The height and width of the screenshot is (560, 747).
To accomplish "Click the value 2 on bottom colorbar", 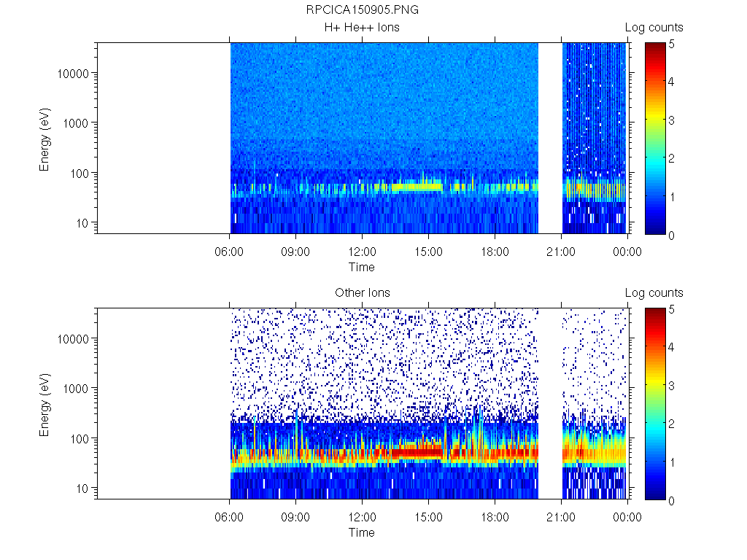I will point(672,424).
